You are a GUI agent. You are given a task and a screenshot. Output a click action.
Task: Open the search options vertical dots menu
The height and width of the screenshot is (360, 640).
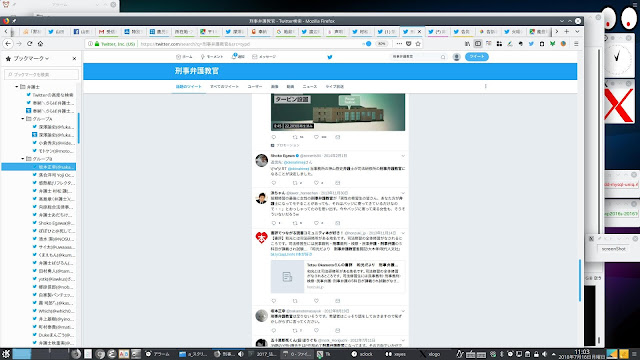click(485, 87)
